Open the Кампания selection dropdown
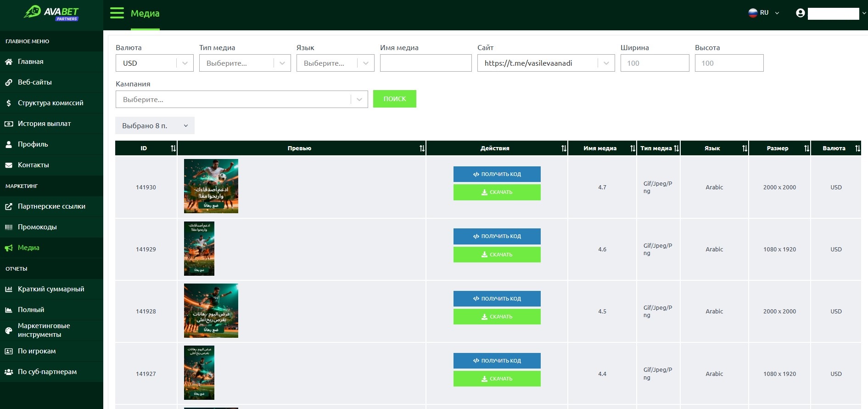This screenshot has height=409, width=868. pyautogui.click(x=241, y=100)
